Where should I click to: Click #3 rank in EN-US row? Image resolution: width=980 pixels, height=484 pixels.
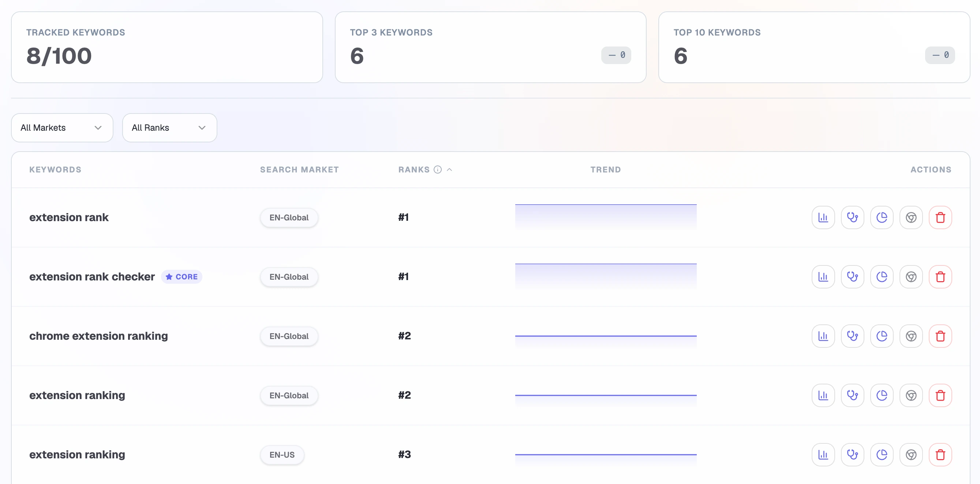404,455
